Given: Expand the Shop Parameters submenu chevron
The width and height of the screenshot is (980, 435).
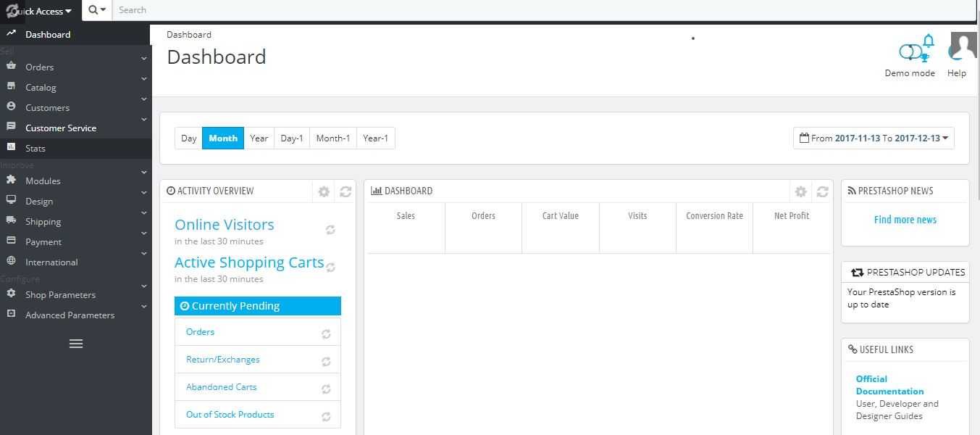Looking at the screenshot, I should click(x=144, y=286).
